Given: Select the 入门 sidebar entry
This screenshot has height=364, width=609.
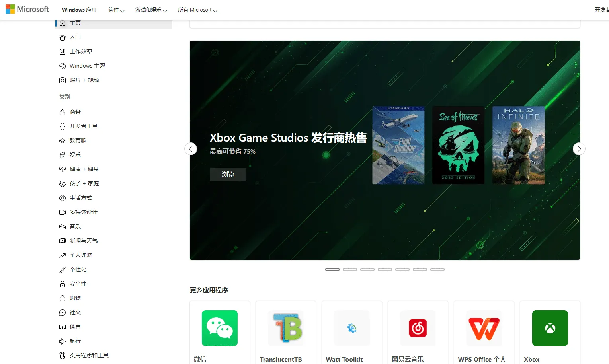Looking at the screenshot, I should pyautogui.click(x=114, y=37).
